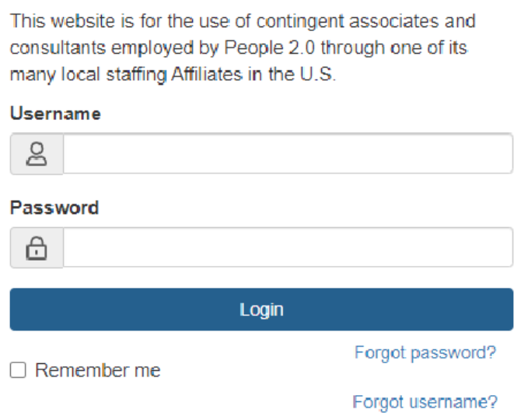Follow the Forgot username? link
The width and height of the screenshot is (521, 420).
[x=425, y=402]
